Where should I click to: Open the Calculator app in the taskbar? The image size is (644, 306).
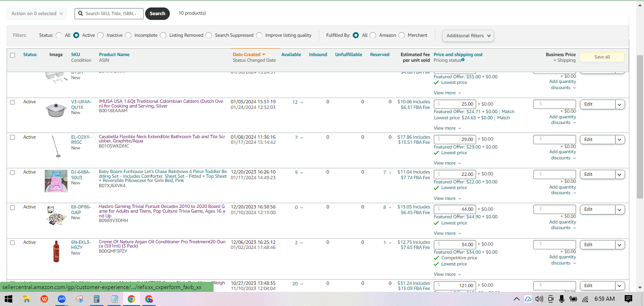[97, 299]
